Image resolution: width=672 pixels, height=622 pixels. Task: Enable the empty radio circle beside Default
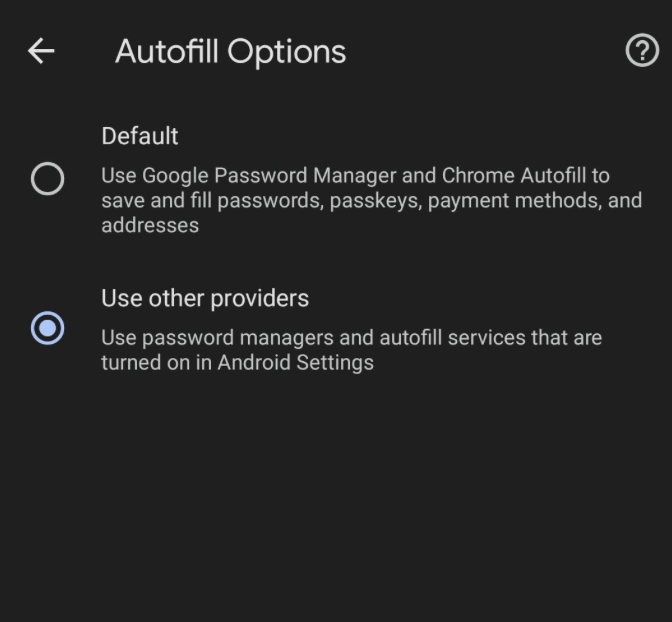tap(48, 179)
